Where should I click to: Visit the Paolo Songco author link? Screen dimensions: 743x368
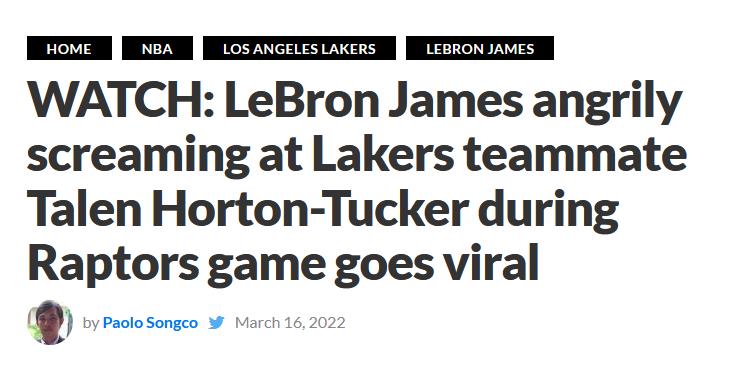(150, 323)
